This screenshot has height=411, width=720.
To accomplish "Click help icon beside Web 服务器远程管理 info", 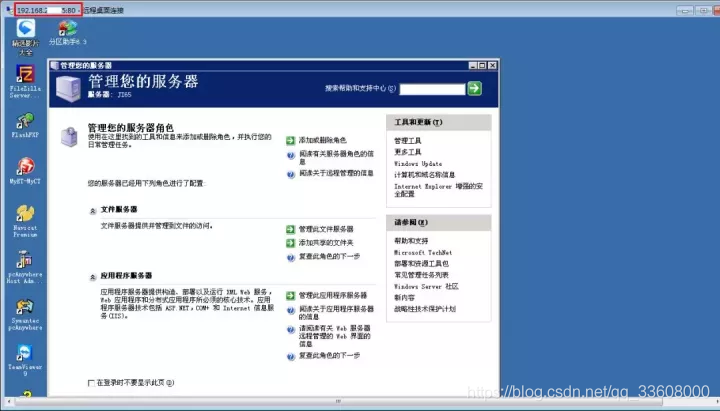I will pos(291,330).
